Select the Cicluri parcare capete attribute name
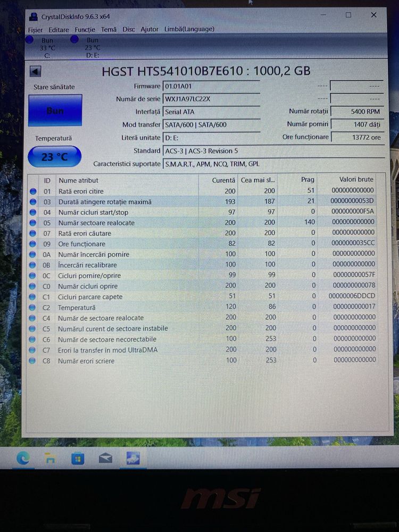The image size is (399, 532). pyautogui.click(x=90, y=297)
